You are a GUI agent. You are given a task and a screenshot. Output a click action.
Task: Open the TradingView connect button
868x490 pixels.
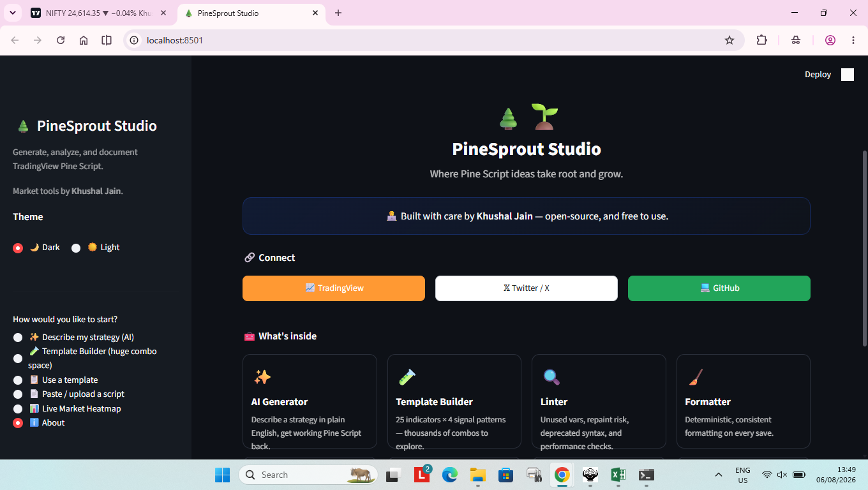pos(334,288)
